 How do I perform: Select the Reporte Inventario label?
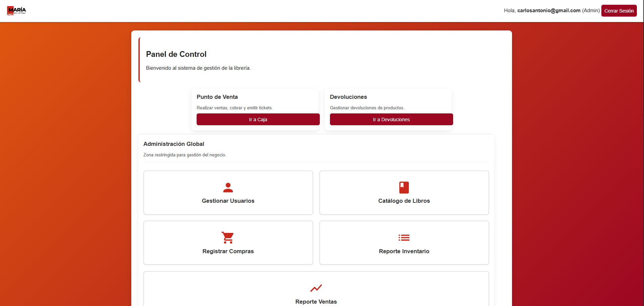(x=404, y=251)
